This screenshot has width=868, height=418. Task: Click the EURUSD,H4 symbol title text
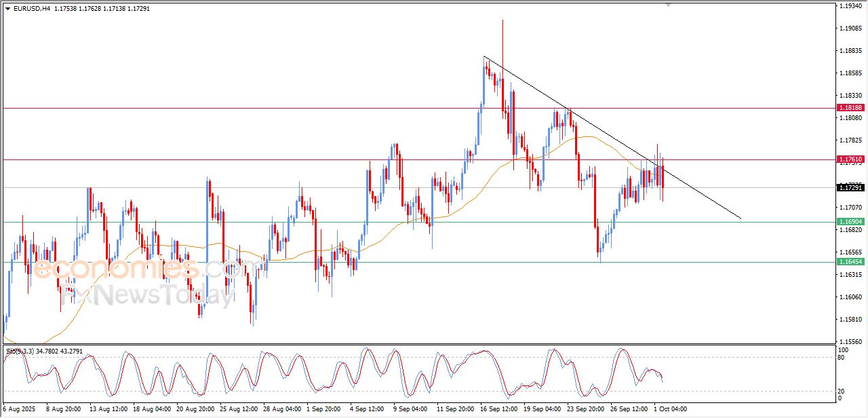(31, 9)
